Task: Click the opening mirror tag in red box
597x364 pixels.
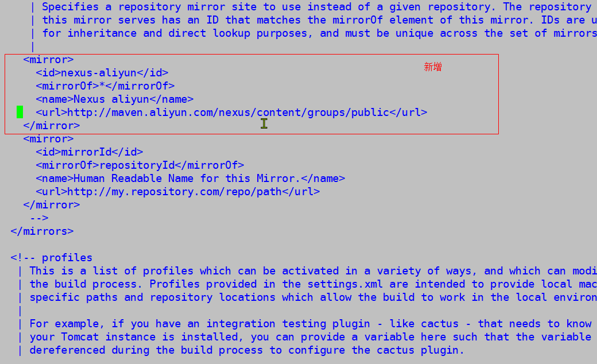Action: [48, 60]
